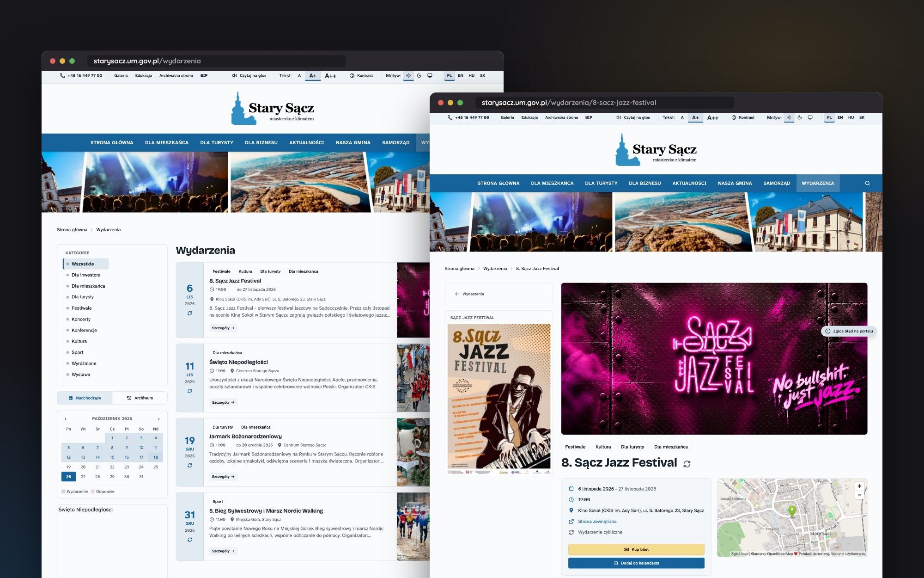924x578 pixels.
Task: Open WYDARZENIA menu in front window
Action: pyautogui.click(x=818, y=183)
